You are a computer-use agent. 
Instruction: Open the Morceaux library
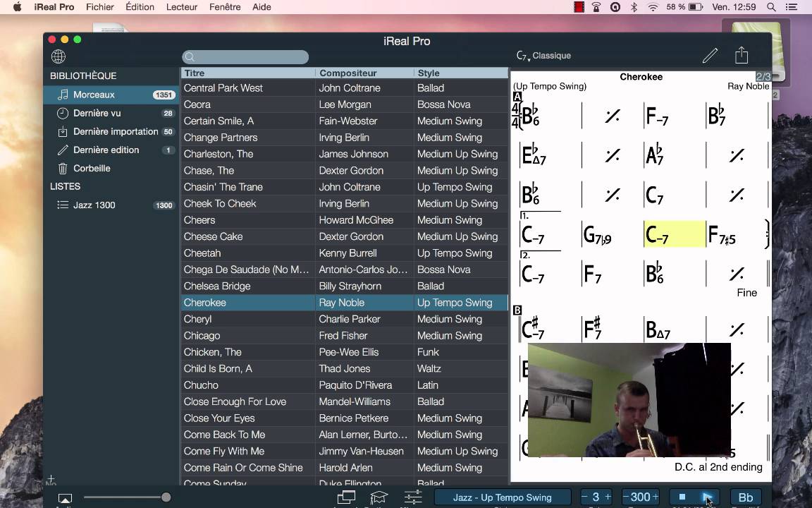pyautogui.click(x=111, y=95)
